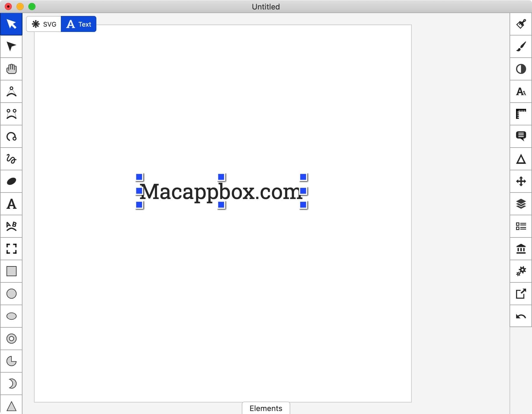Open the layers stack panel
This screenshot has height=414, width=532.
coord(521,204)
